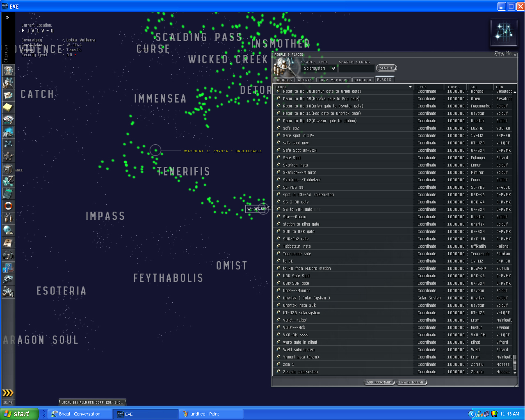Viewport: 525px width, 420px height.
Task: Open the Windows Start menu
Action: pyautogui.click(x=20, y=414)
